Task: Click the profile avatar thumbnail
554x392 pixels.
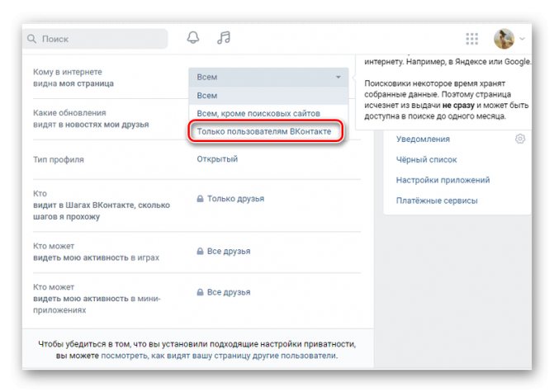Action: (504, 39)
